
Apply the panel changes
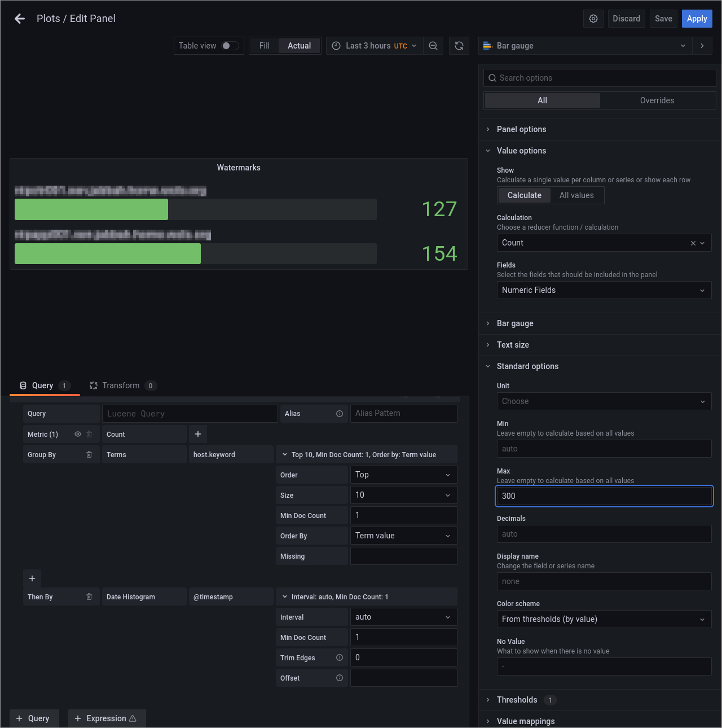(697, 19)
